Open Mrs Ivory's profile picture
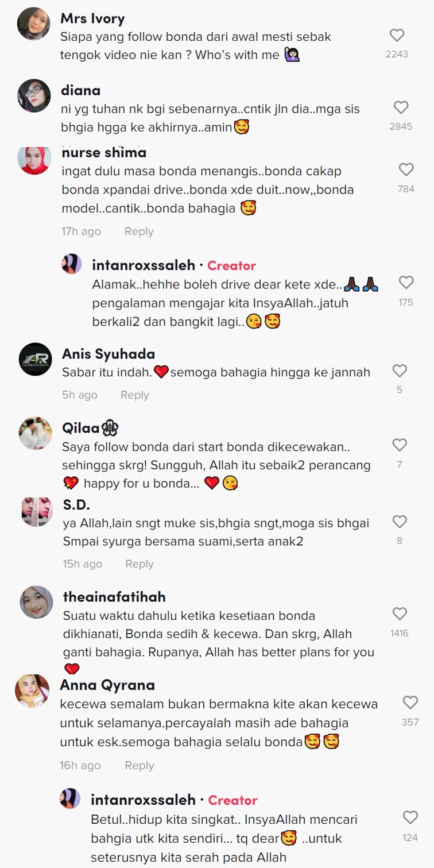 point(34,24)
